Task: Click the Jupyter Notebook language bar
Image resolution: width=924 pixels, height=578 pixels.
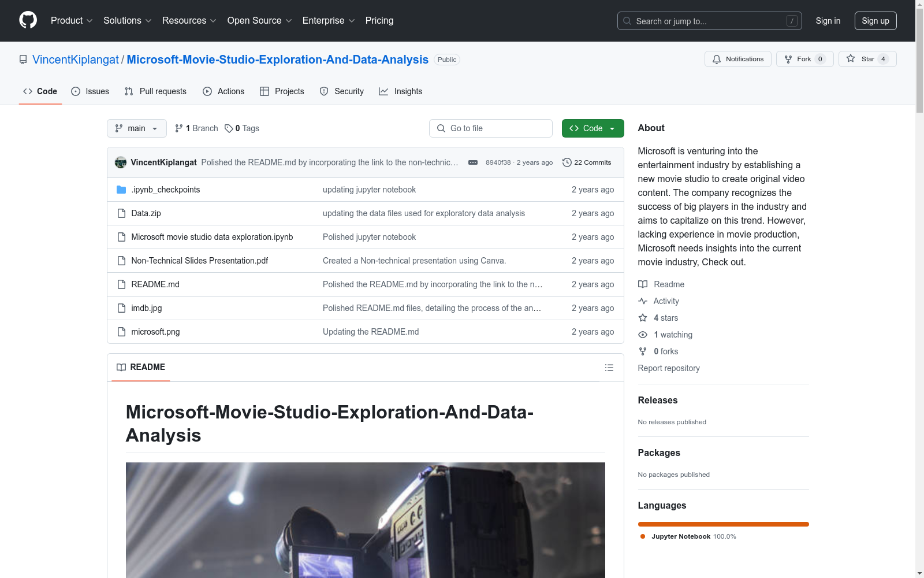Action: pos(724,524)
